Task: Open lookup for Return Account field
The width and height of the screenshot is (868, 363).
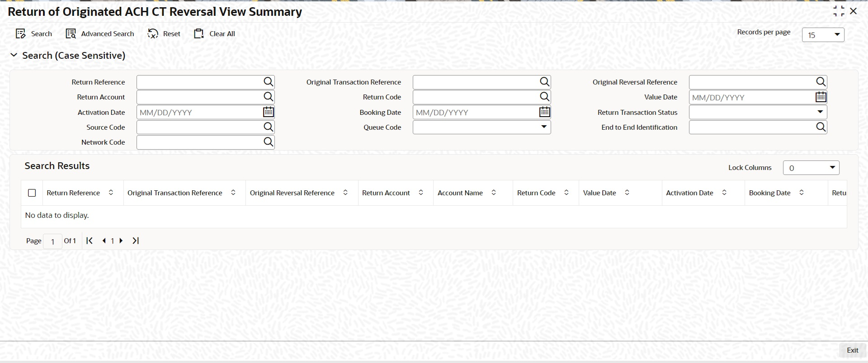Action: click(269, 97)
